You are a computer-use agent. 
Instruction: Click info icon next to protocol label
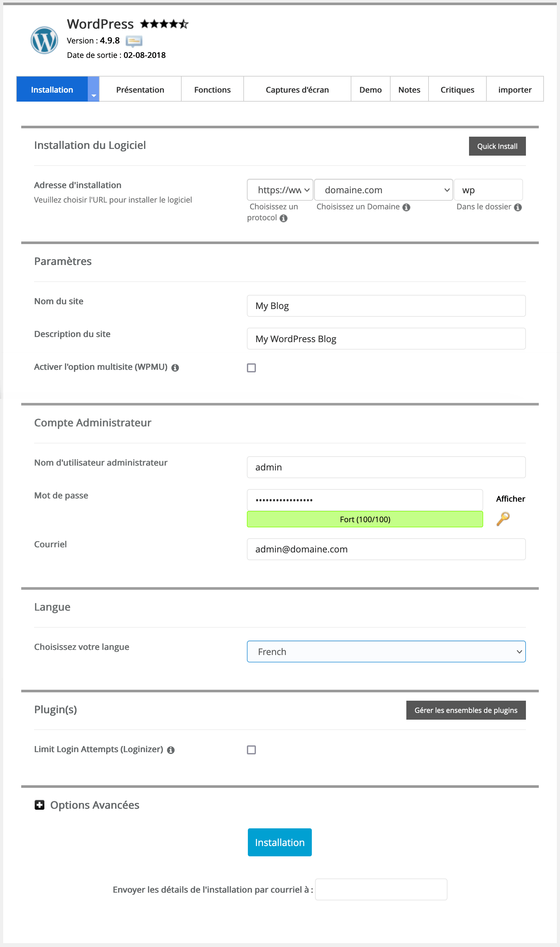click(284, 218)
